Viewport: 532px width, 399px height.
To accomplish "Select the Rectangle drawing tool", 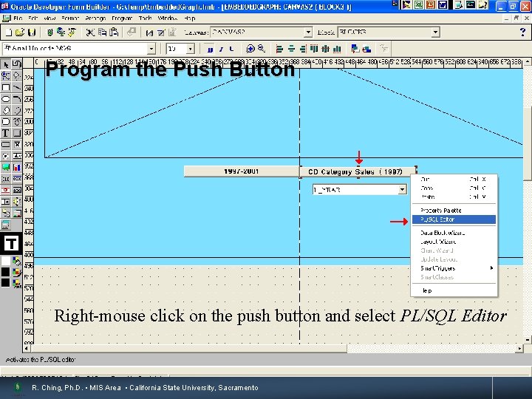I will pyautogui.click(x=6, y=87).
